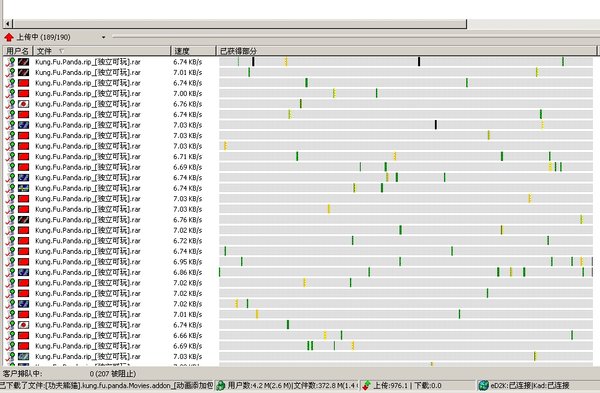Click the 客户排队中 label
Screen dimensions: 600x393
click(x=23, y=373)
